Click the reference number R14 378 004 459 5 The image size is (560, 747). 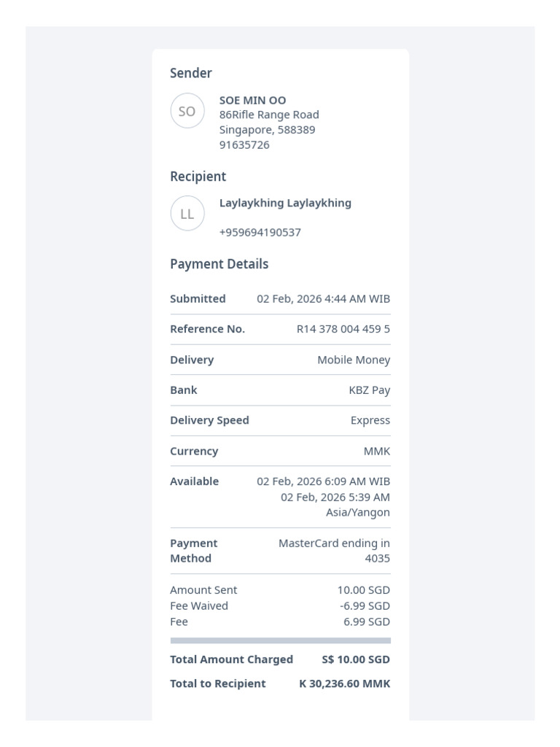click(x=343, y=329)
